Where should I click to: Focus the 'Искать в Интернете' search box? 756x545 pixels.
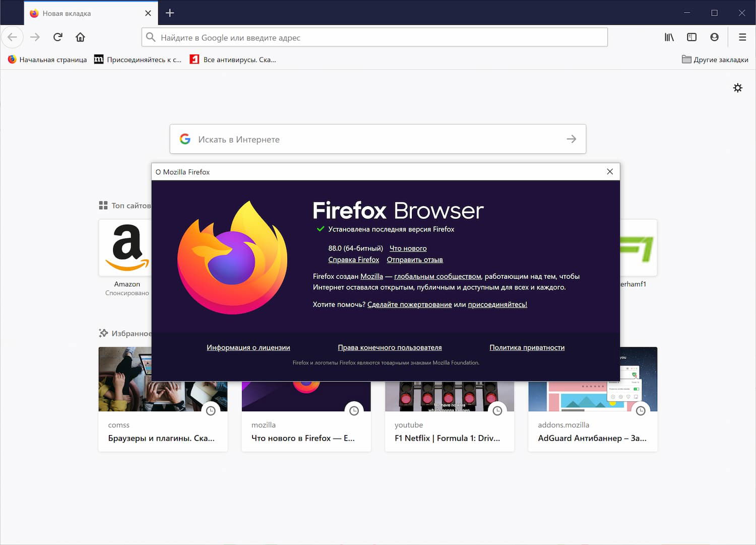pos(377,139)
